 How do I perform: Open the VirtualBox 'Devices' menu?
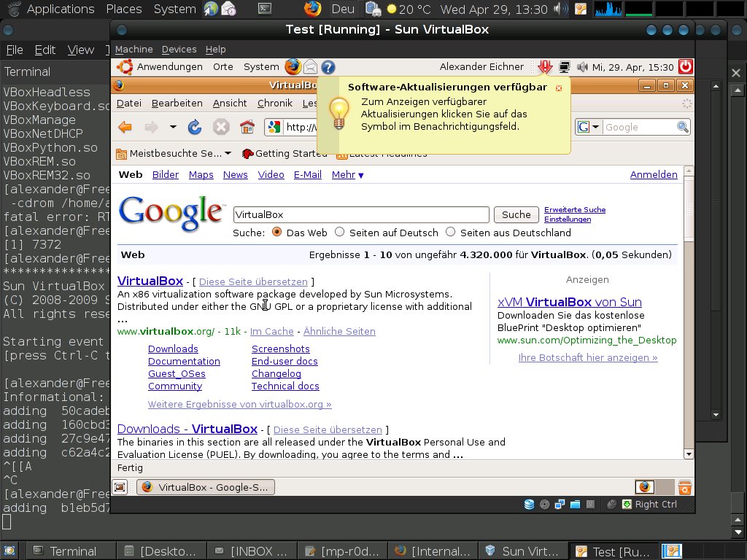click(x=179, y=50)
